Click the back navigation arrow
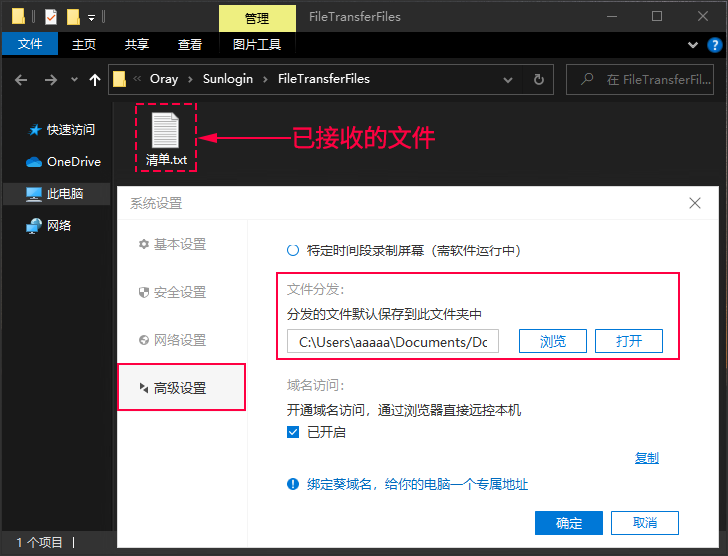The width and height of the screenshot is (728, 556). [21, 80]
